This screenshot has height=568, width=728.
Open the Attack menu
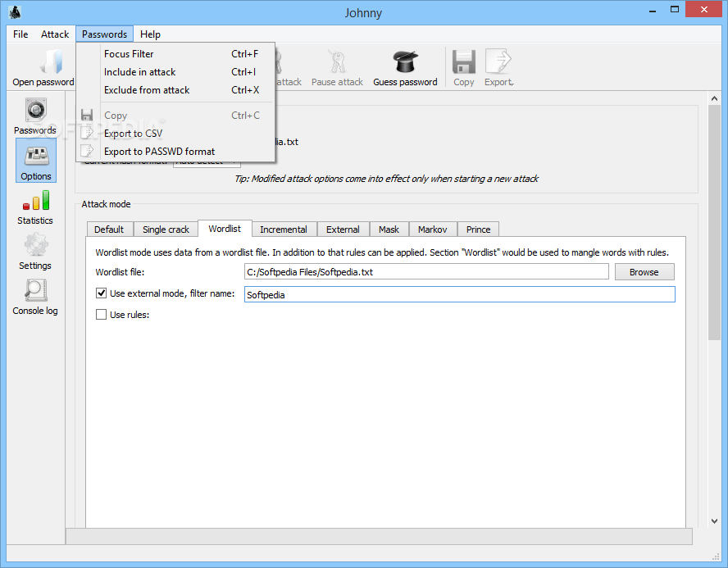coord(55,34)
